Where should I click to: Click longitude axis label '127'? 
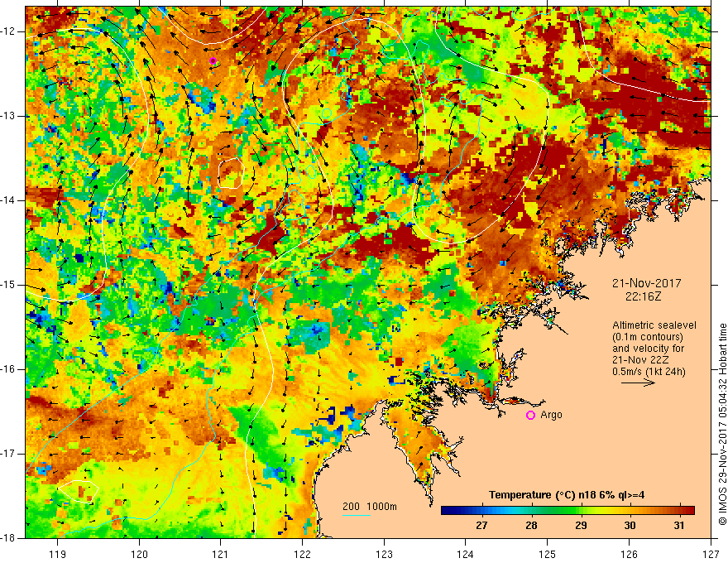(711, 554)
